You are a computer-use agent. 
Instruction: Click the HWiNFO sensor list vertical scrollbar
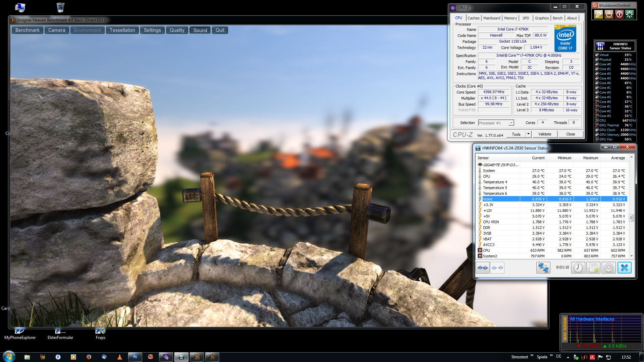(631, 218)
